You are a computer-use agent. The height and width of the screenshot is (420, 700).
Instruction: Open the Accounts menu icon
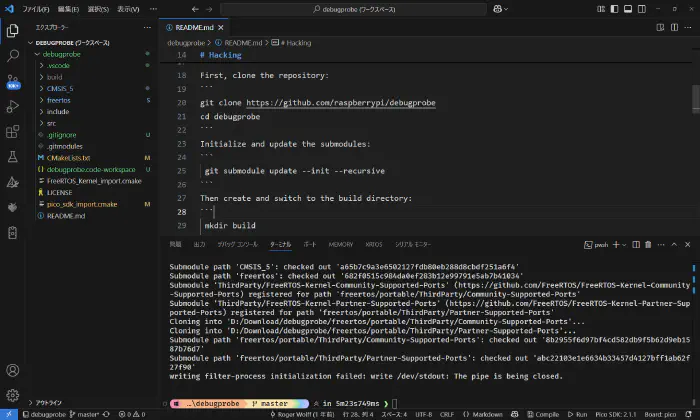(12, 370)
